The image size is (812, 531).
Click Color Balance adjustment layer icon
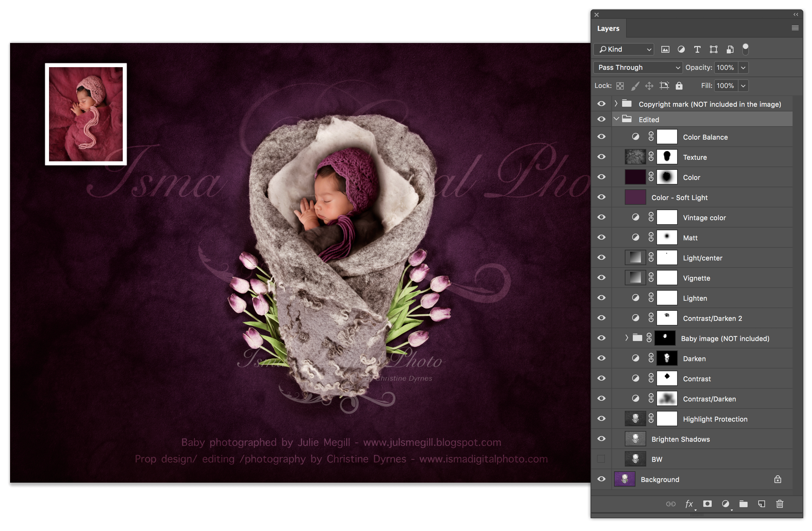coord(635,137)
